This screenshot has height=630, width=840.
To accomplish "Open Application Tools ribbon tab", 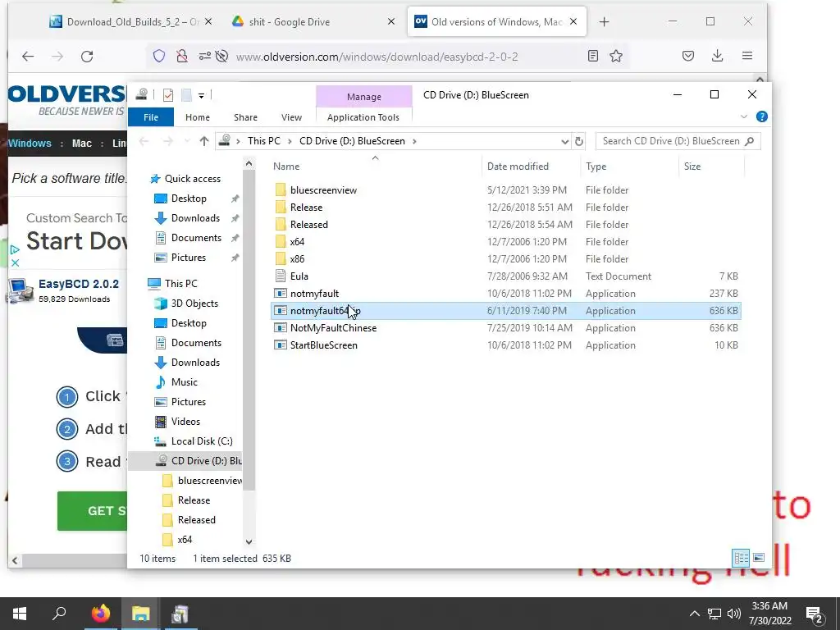I will coord(363,117).
